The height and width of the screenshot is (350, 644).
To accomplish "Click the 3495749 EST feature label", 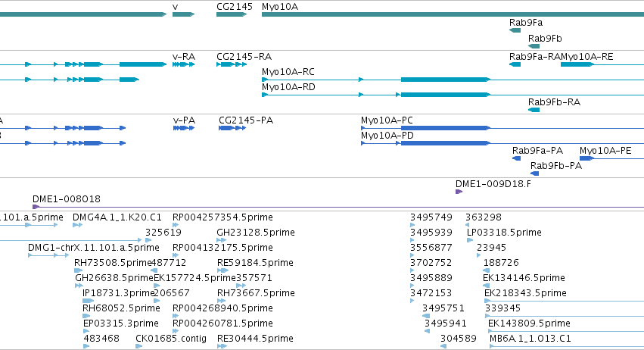I will tap(431, 217).
